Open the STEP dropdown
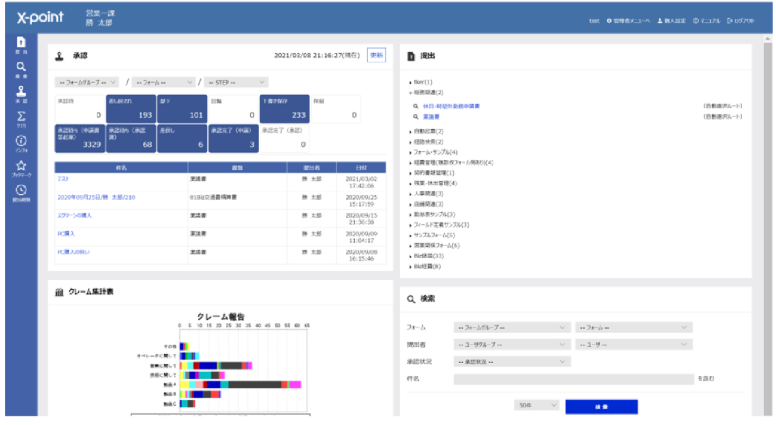 (236, 82)
